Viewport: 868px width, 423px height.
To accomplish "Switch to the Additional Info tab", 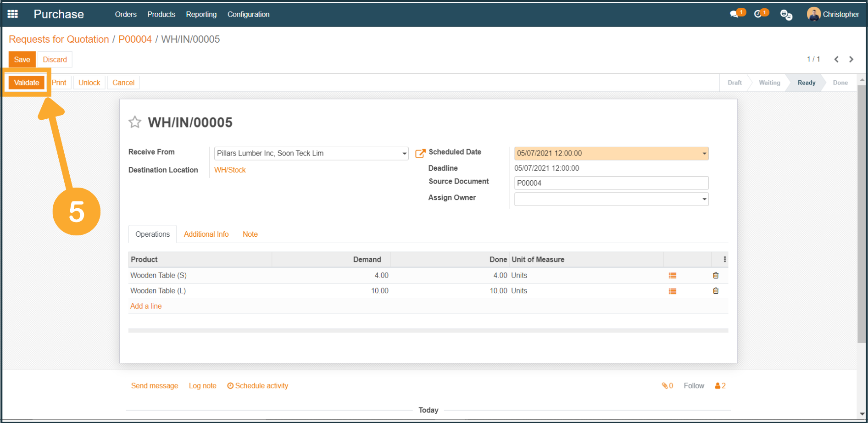I will [206, 234].
